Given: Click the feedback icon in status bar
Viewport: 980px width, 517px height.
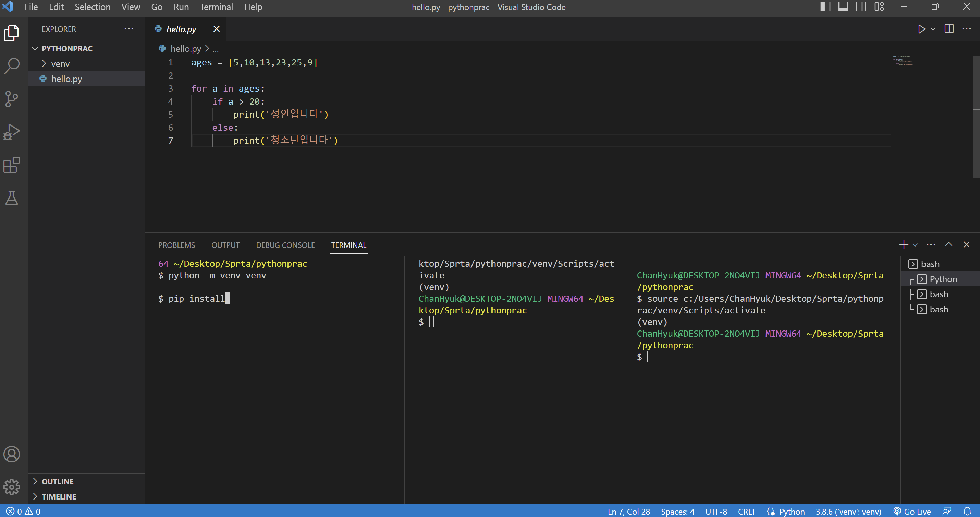Looking at the screenshot, I should (x=947, y=511).
